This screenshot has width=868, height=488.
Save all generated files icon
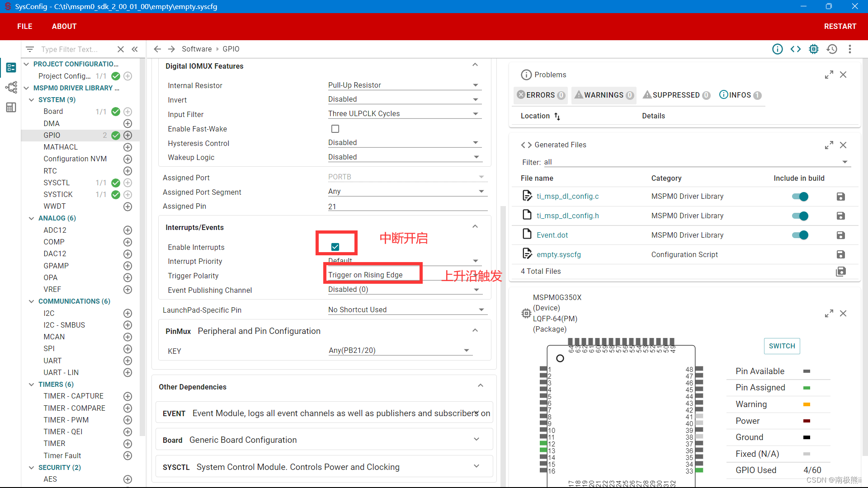tap(841, 271)
